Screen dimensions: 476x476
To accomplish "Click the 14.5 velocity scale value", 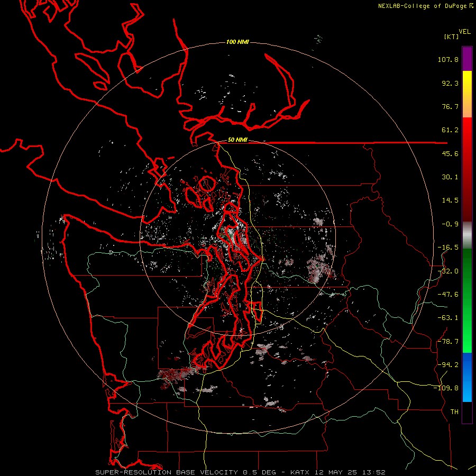I will (x=450, y=200).
